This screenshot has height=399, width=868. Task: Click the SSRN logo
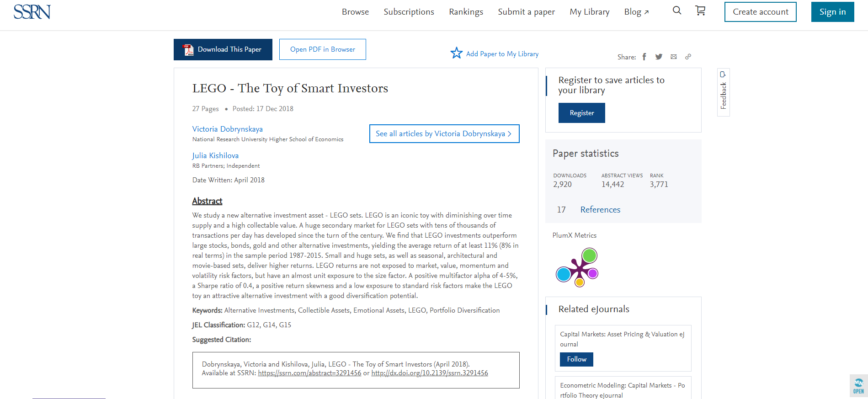pos(32,12)
